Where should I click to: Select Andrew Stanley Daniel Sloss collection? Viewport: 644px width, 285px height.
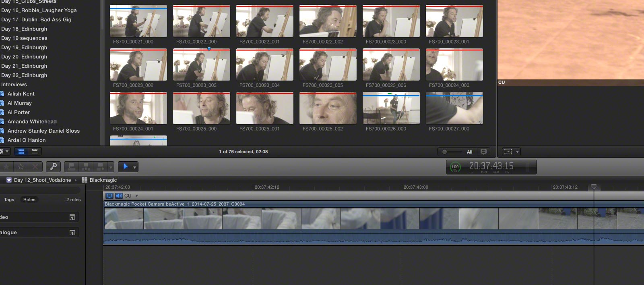point(43,131)
